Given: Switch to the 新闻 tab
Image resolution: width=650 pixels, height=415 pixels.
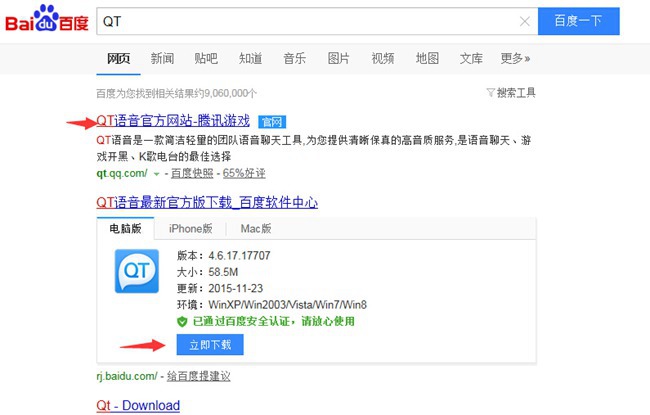Looking at the screenshot, I should (162, 58).
